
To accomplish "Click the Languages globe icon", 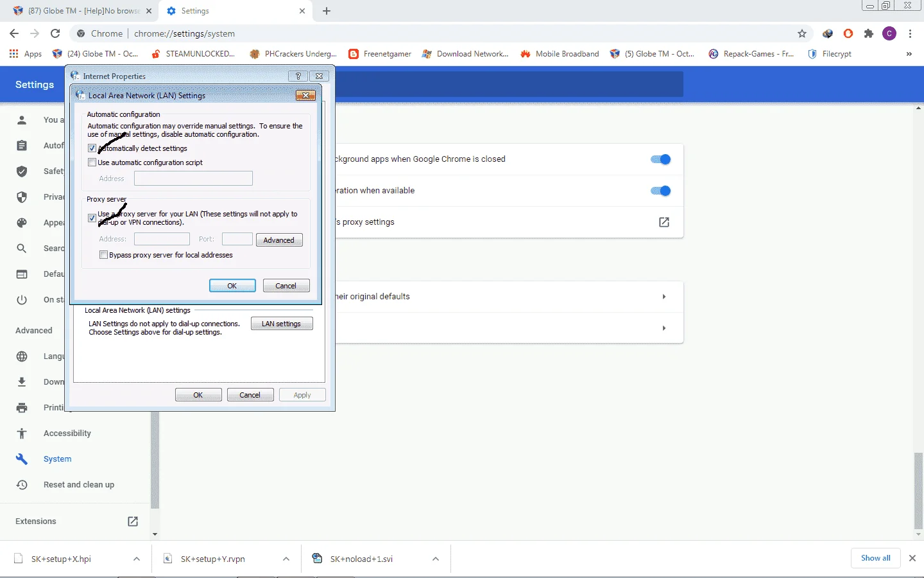I will (x=22, y=356).
